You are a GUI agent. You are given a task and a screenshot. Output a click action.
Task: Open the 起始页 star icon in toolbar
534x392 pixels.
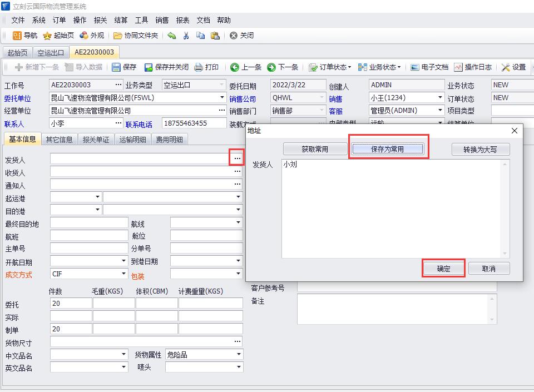pyautogui.click(x=48, y=36)
